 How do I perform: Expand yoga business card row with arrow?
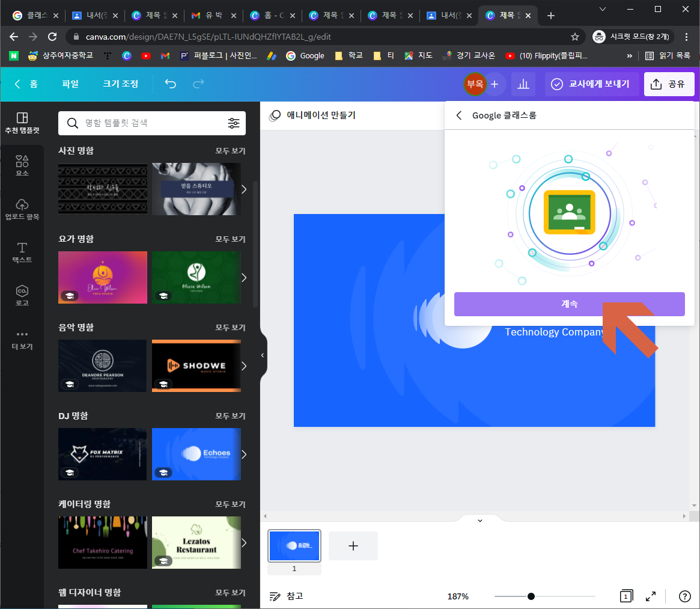pos(244,278)
